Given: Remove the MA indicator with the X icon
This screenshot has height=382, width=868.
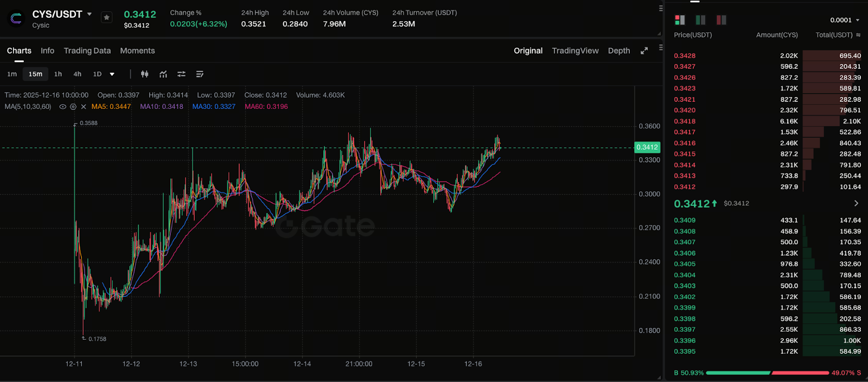Looking at the screenshot, I should [x=84, y=107].
